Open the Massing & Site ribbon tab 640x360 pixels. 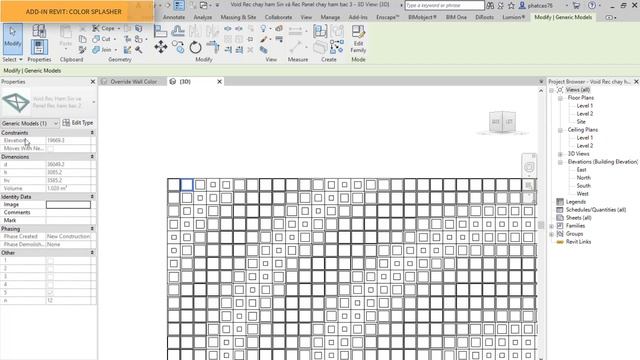click(238, 17)
